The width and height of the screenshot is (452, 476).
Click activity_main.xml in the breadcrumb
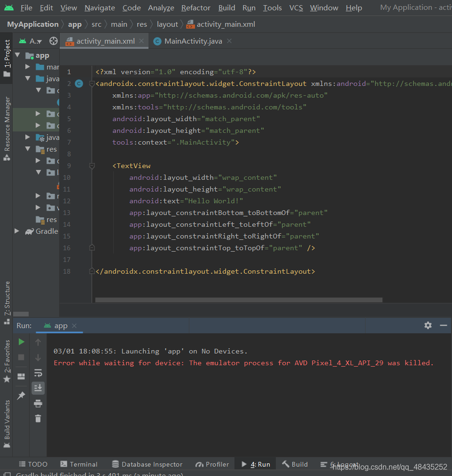click(221, 24)
